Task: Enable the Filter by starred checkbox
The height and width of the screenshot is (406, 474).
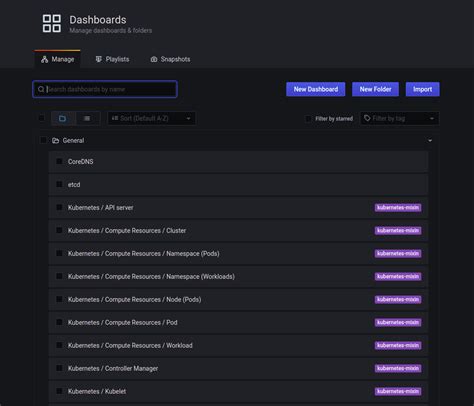Action: click(308, 119)
